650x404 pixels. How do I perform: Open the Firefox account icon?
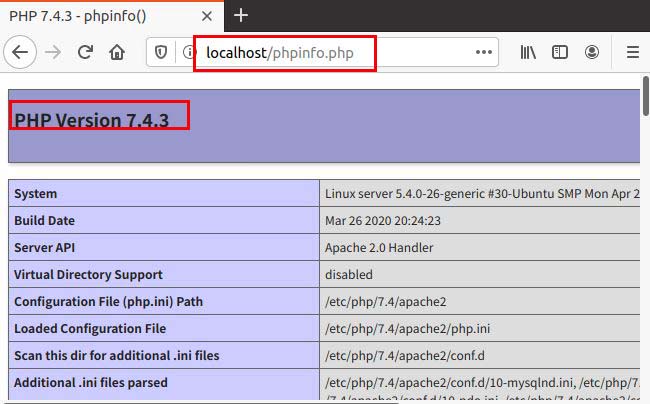(592, 52)
